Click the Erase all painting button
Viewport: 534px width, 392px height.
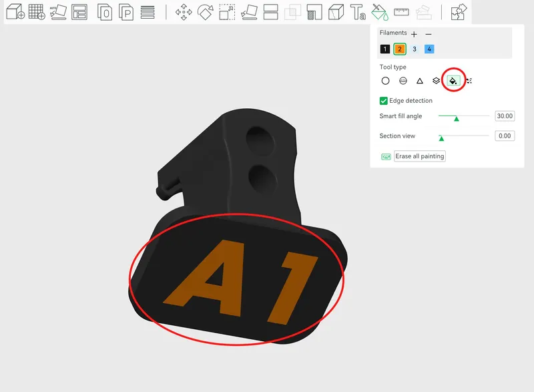tap(419, 156)
